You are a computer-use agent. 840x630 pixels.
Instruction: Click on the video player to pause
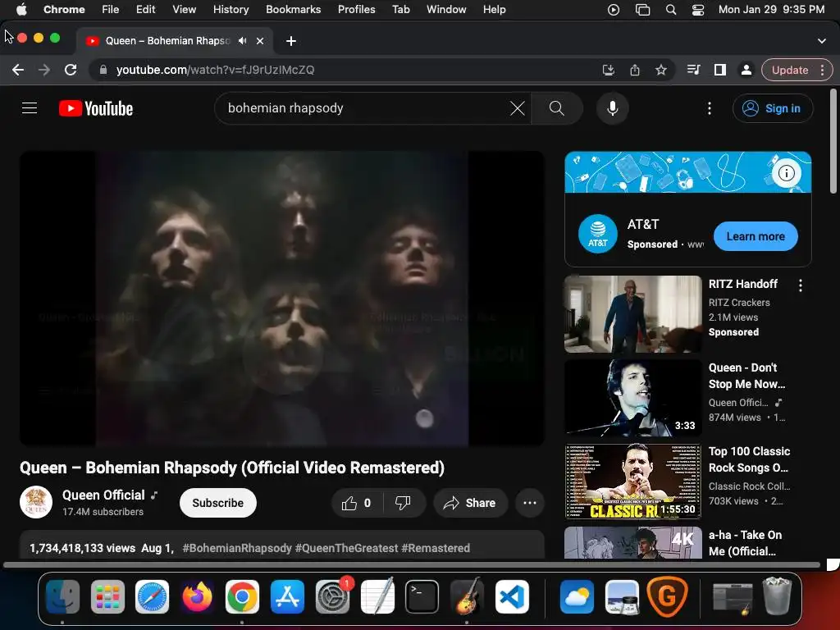pos(282,299)
